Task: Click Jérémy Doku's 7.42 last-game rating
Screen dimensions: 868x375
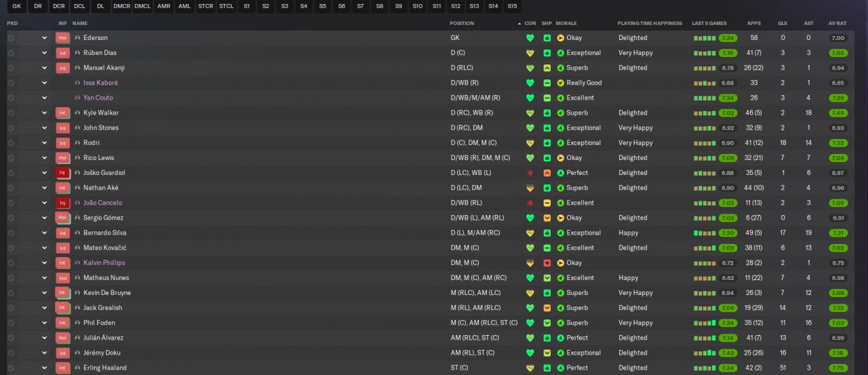Action: pos(728,353)
